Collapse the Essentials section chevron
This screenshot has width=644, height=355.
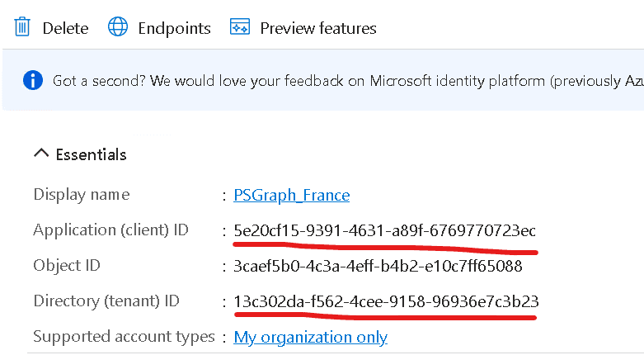(x=40, y=154)
